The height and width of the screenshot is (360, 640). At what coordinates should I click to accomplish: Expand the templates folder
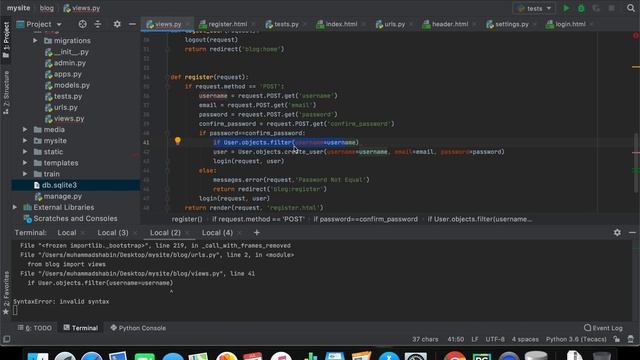[x=25, y=163]
